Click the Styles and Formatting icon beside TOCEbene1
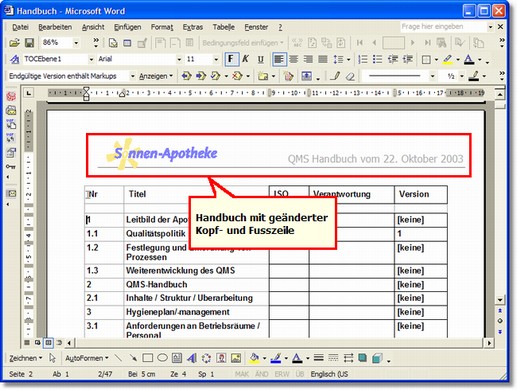Image resolution: width=517 pixels, height=390 pixels. (x=14, y=59)
